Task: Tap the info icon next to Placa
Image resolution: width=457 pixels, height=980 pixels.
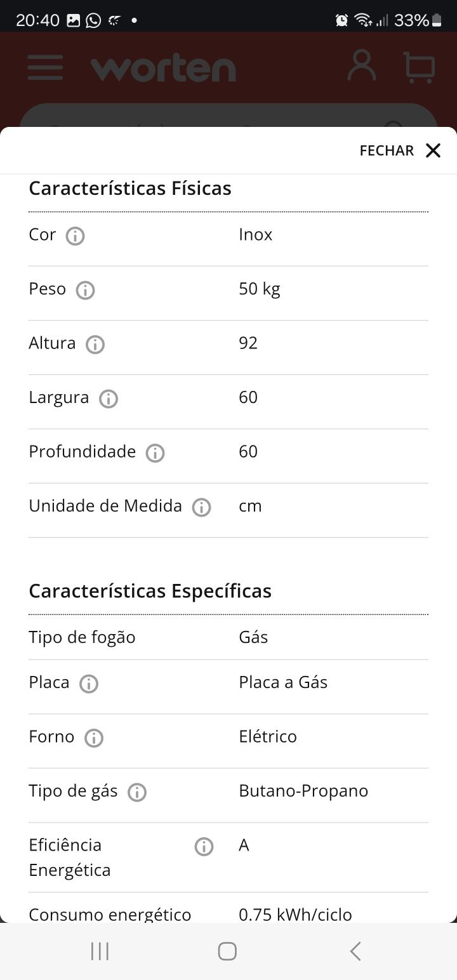Action: 89,684
